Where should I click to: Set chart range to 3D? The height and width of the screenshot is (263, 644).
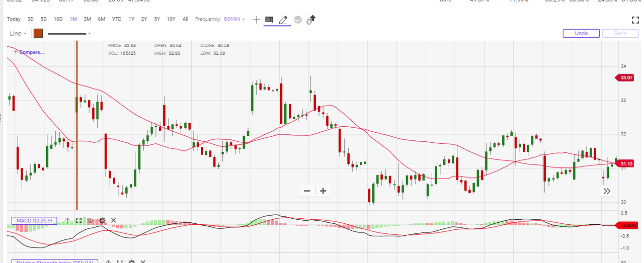click(31, 19)
